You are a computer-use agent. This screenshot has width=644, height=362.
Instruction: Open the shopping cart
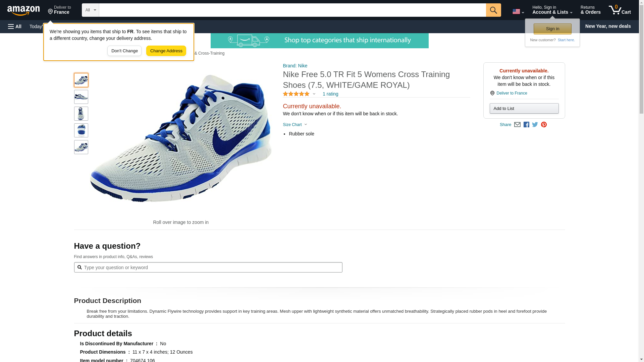pos(620,10)
